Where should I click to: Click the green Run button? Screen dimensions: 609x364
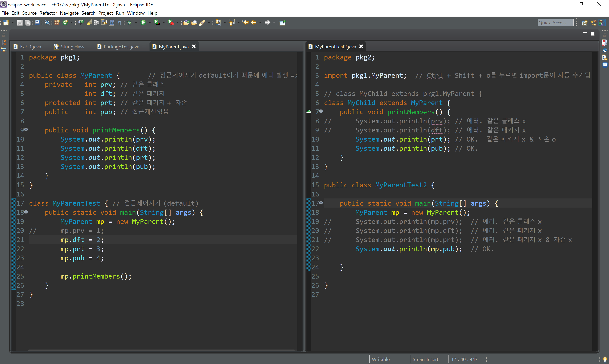coord(143,23)
